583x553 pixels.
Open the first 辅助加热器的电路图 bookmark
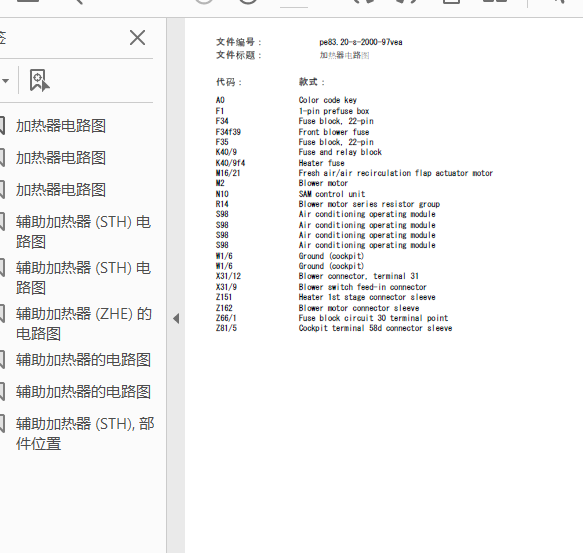(83, 360)
